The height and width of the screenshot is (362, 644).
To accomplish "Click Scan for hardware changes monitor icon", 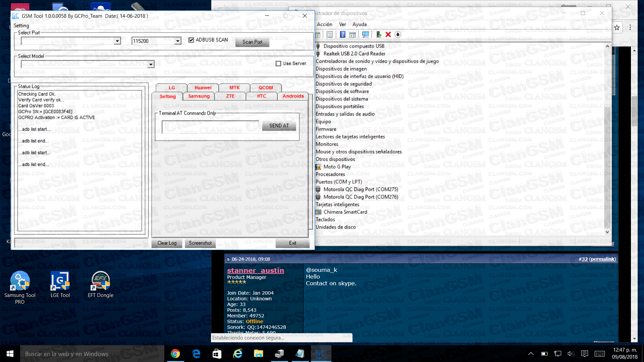I will pyautogui.click(x=366, y=35).
